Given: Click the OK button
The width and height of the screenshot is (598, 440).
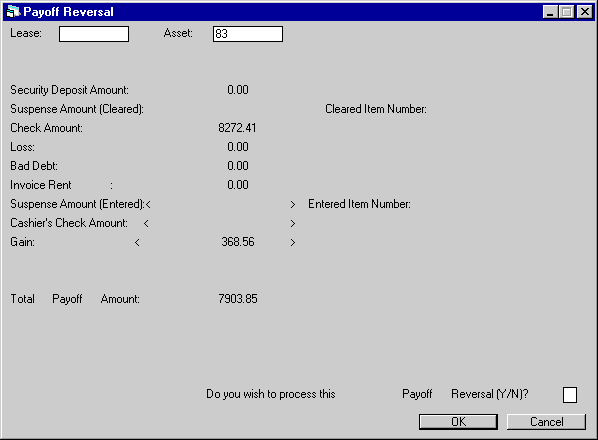Looking at the screenshot, I should (458, 422).
